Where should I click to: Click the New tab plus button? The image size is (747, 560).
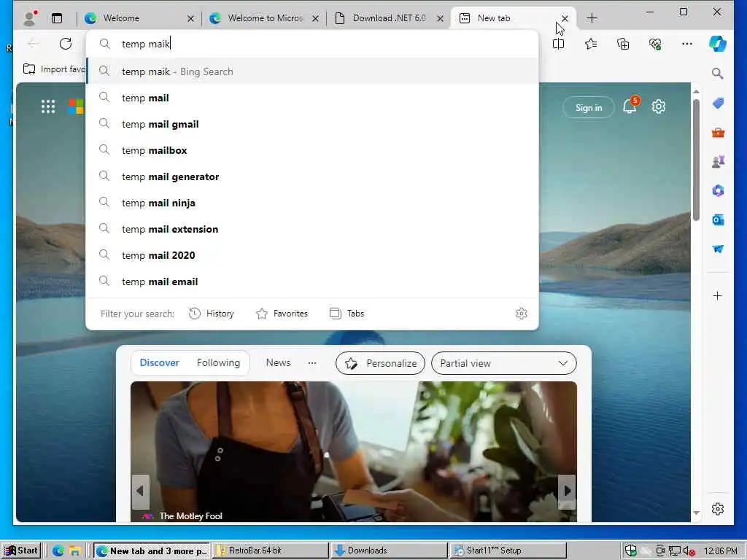tap(592, 18)
